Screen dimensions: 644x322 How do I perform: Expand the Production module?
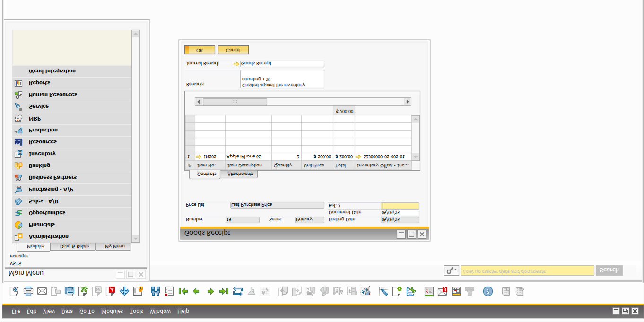coord(72,131)
